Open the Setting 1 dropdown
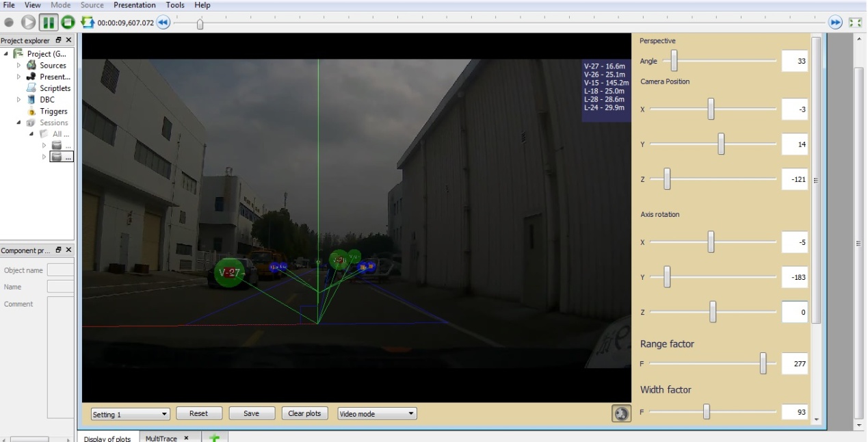This screenshot has height=442, width=868. (x=130, y=414)
